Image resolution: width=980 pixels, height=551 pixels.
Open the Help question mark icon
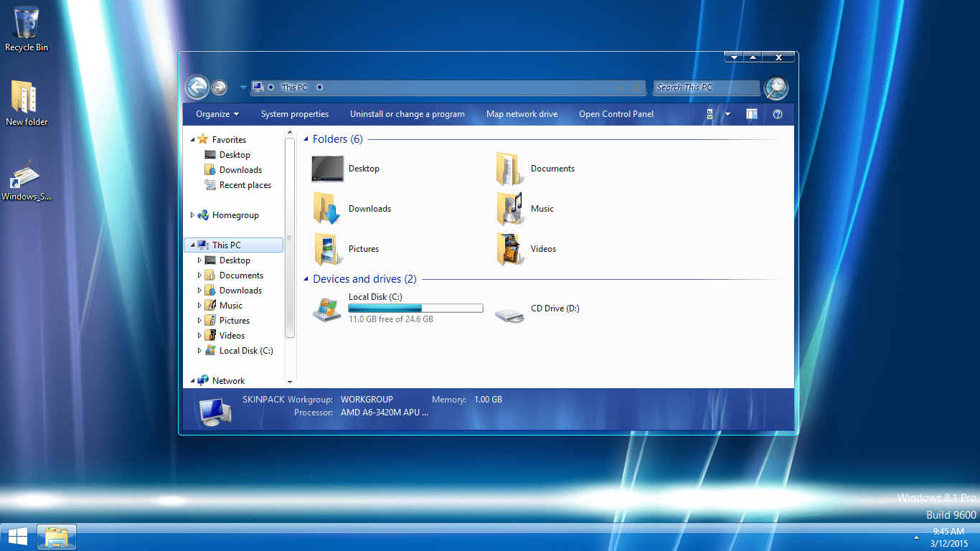pos(778,114)
